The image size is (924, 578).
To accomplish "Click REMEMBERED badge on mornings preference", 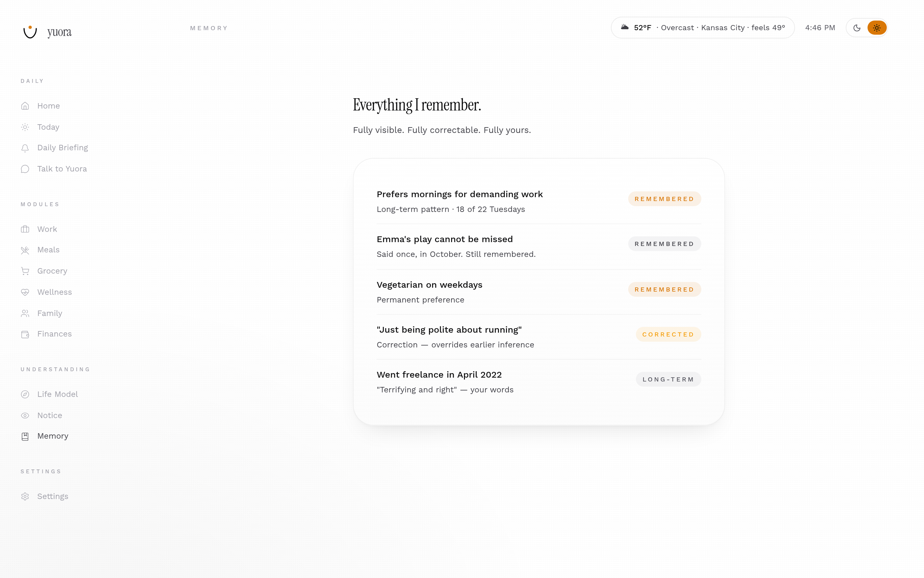I will tap(664, 199).
